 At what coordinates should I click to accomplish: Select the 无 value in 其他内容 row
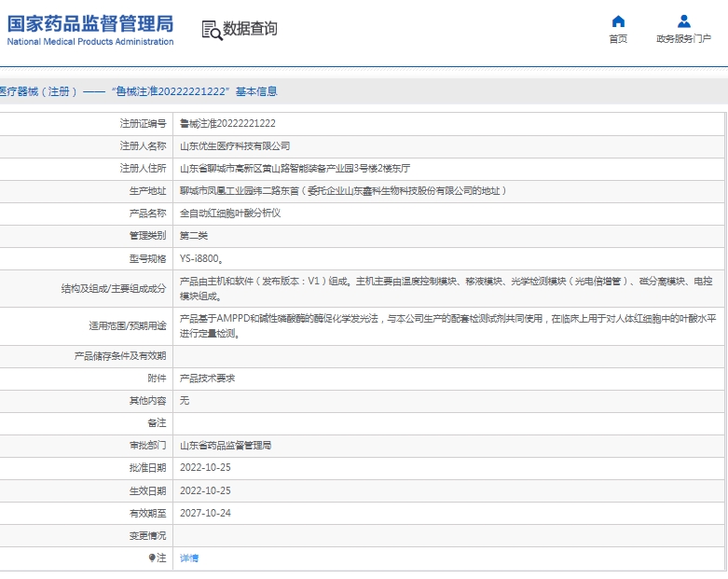tap(185, 400)
